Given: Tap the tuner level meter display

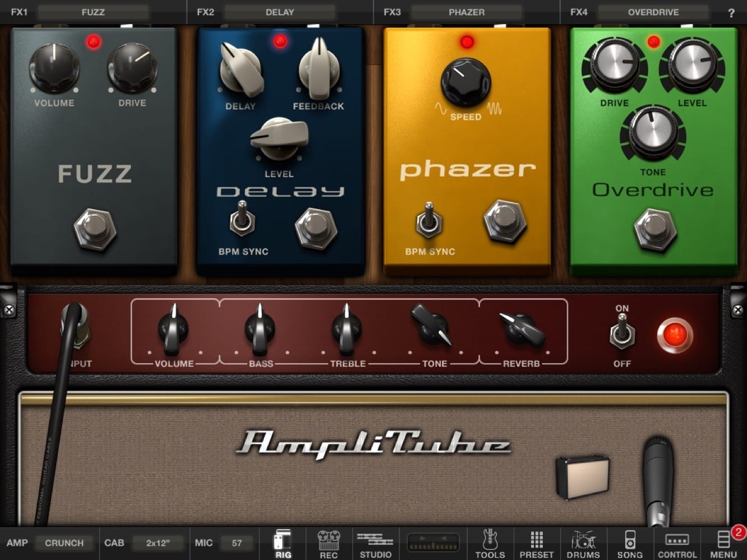Looking at the screenshot, I should click(433, 543).
